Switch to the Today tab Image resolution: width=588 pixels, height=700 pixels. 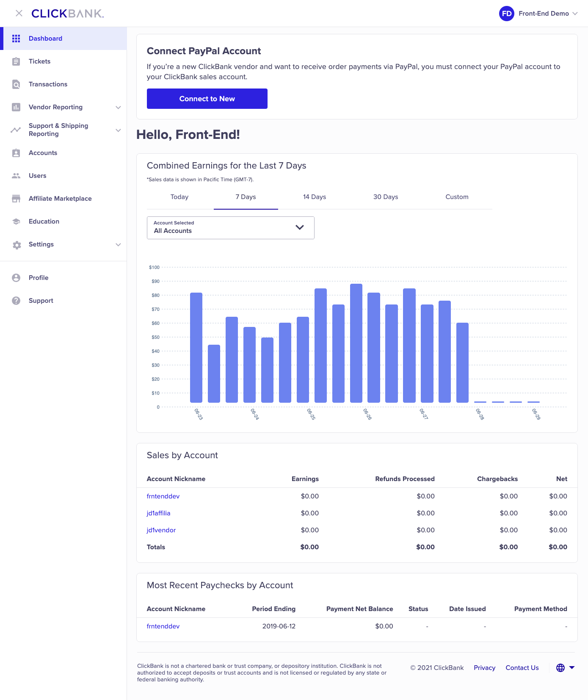point(179,197)
